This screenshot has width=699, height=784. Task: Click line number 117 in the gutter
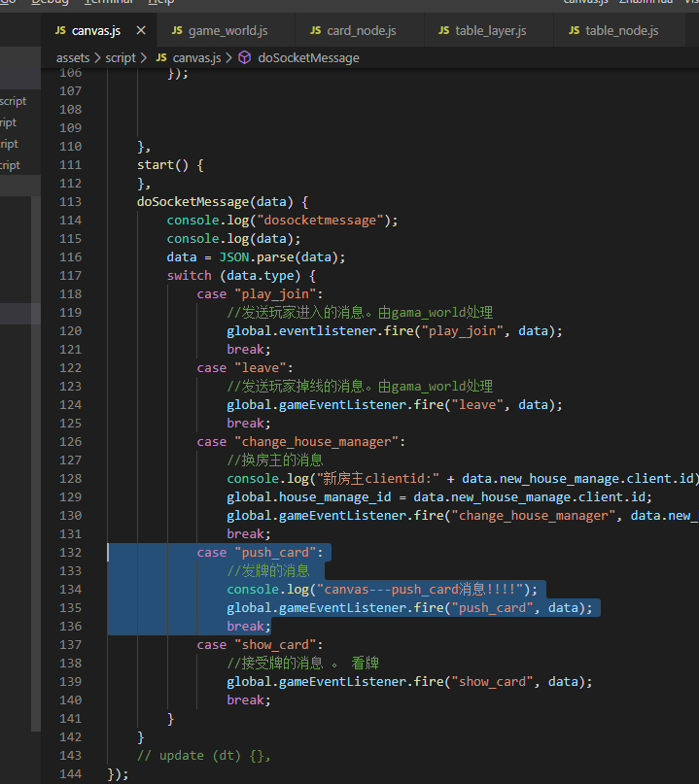click(x=70, y=276)
